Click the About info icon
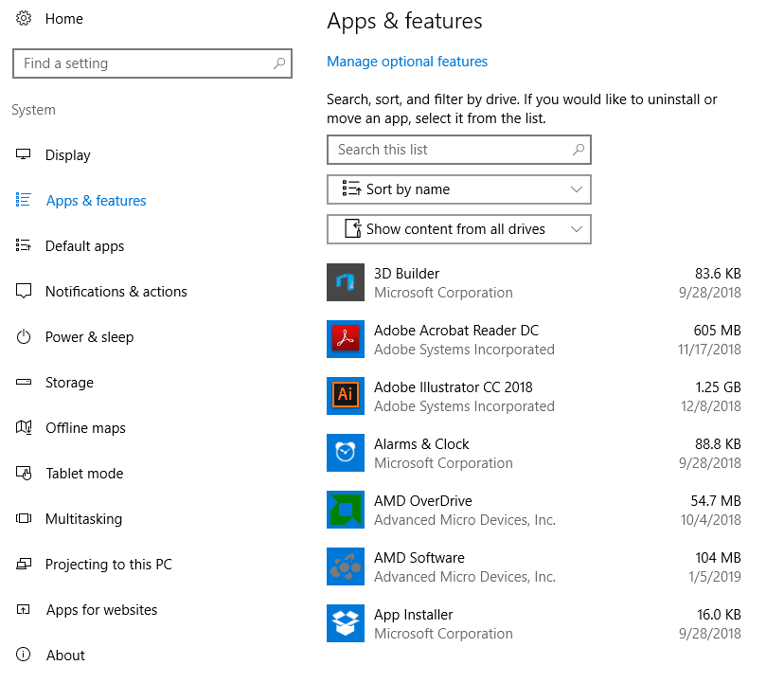784x683 pixels. [x=23, y=655]
